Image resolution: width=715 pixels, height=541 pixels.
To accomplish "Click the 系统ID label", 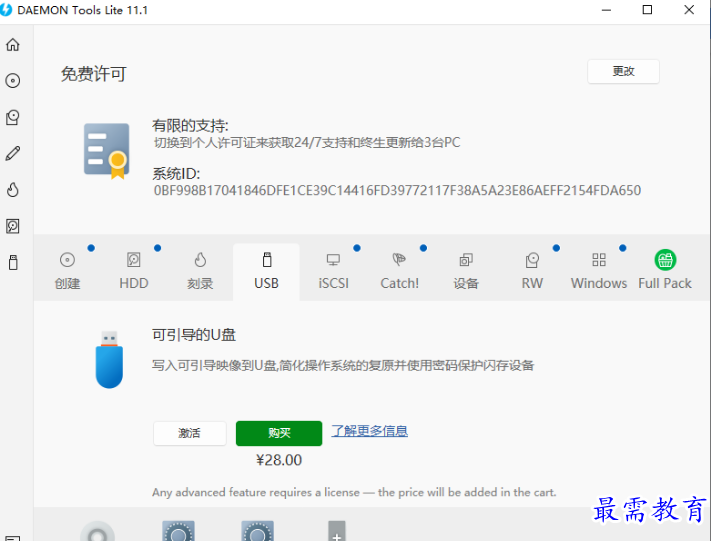I will pos(176,174).
